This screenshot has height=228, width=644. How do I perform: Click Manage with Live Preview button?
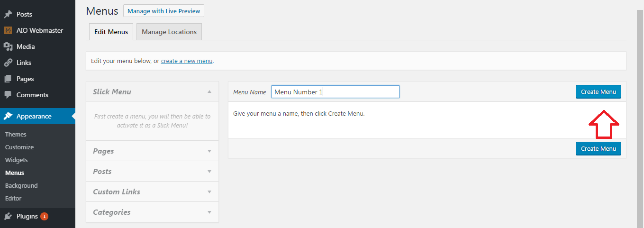[x=163, y=11]
